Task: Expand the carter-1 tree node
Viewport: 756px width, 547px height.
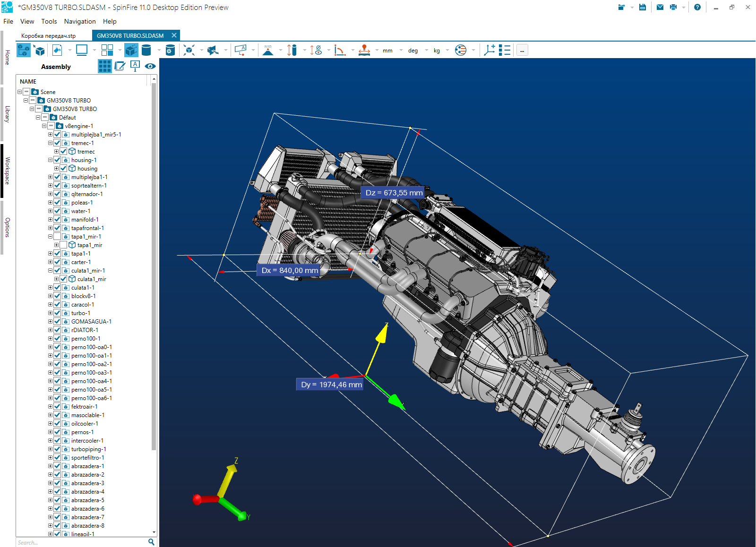Action: pyautogui.click(x=50, y=262)
